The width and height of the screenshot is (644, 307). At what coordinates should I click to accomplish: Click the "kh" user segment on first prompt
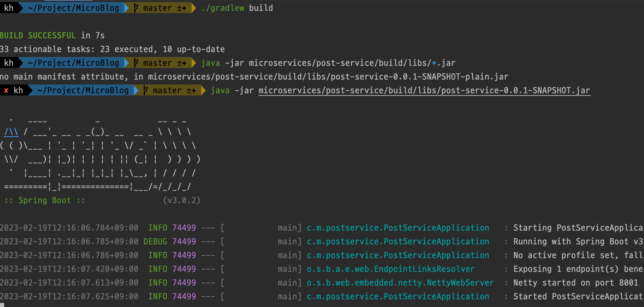(9, 8)
